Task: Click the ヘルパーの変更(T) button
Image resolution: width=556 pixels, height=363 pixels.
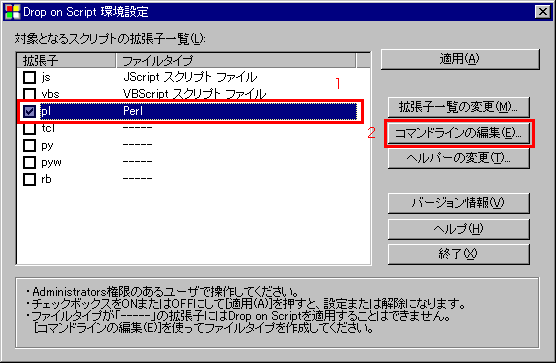Action: coord(458,158)
